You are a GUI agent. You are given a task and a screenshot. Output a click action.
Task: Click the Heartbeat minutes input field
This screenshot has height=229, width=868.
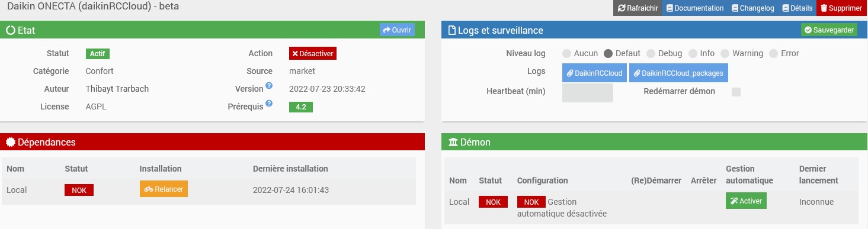click(x=587, y=92)
